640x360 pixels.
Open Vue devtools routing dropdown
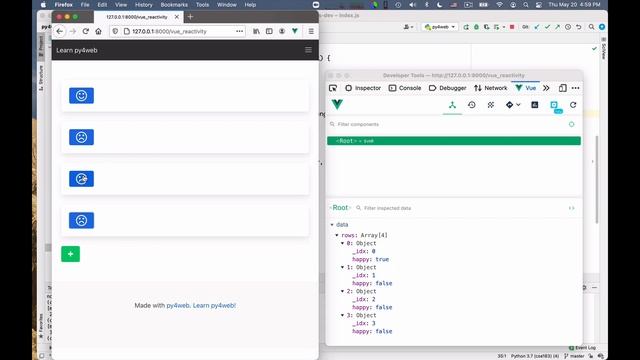pos(513,105)
